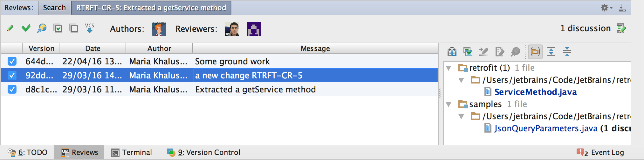Image resolution: width=644 pixels, height=160 pixels.
Task: Toggle the group by directory folder icon
Action: pos(536,51)
